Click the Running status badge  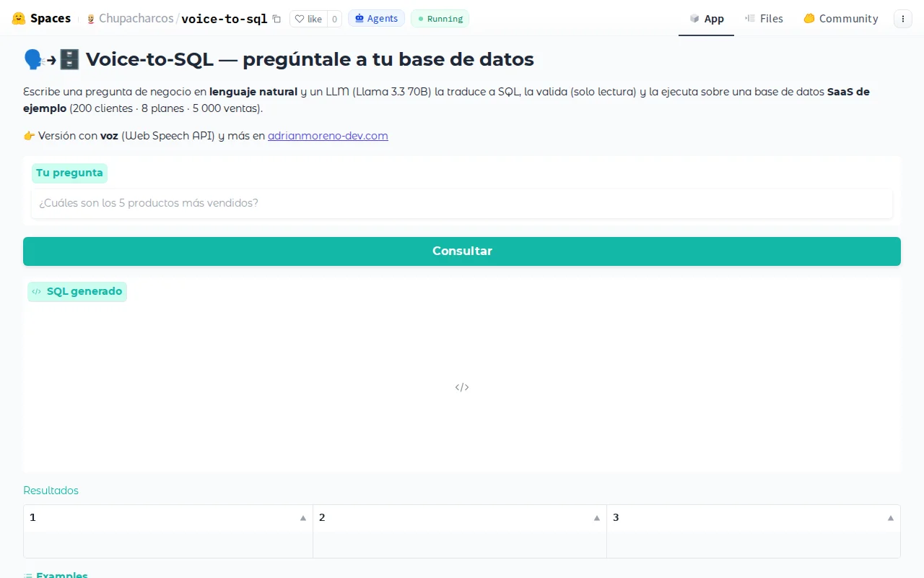440,19
